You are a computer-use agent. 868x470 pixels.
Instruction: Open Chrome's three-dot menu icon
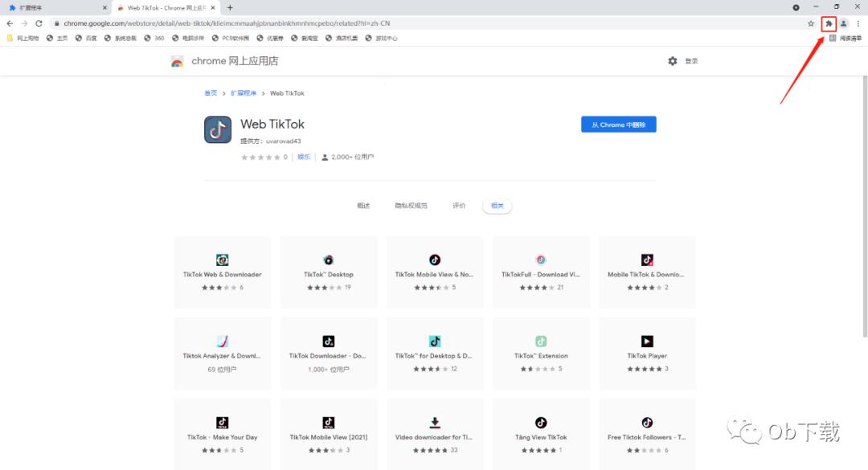coord(859,23)
